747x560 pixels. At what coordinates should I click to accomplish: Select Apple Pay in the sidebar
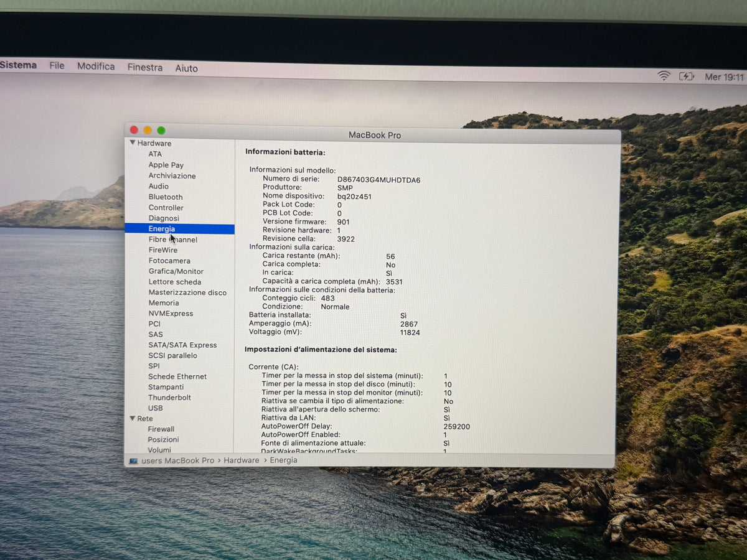[166, 165]
